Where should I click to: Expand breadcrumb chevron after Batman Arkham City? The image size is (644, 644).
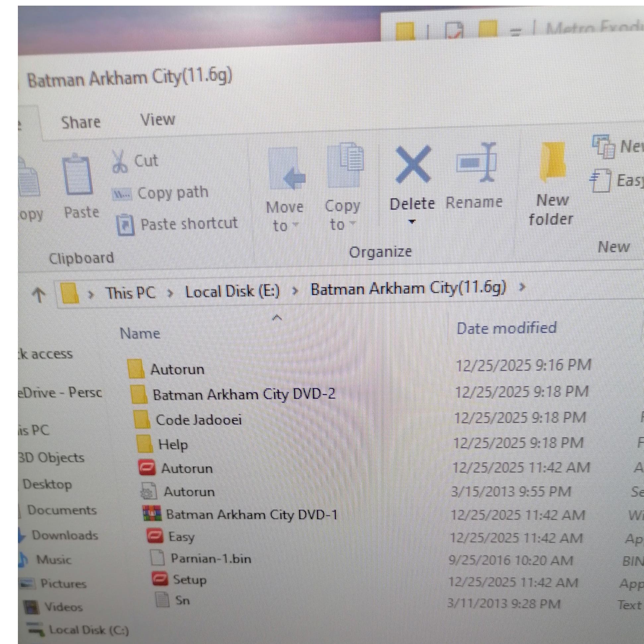tap(522, 286)
